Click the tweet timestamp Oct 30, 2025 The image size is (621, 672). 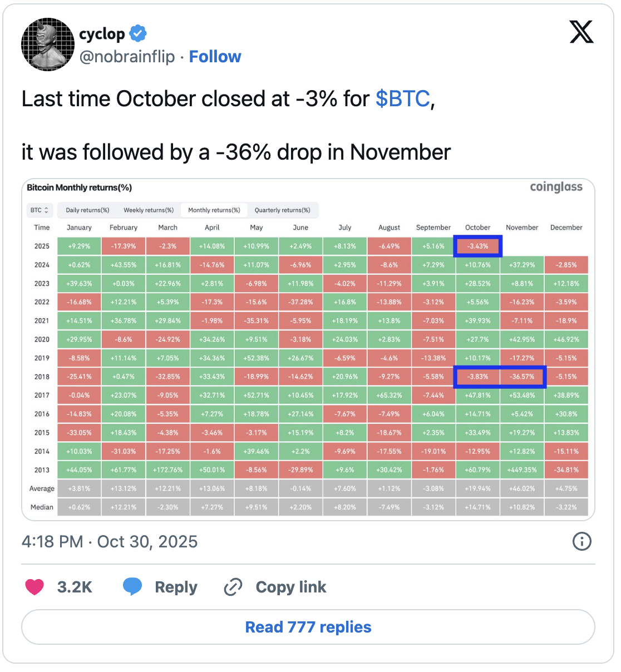[110, 542]
